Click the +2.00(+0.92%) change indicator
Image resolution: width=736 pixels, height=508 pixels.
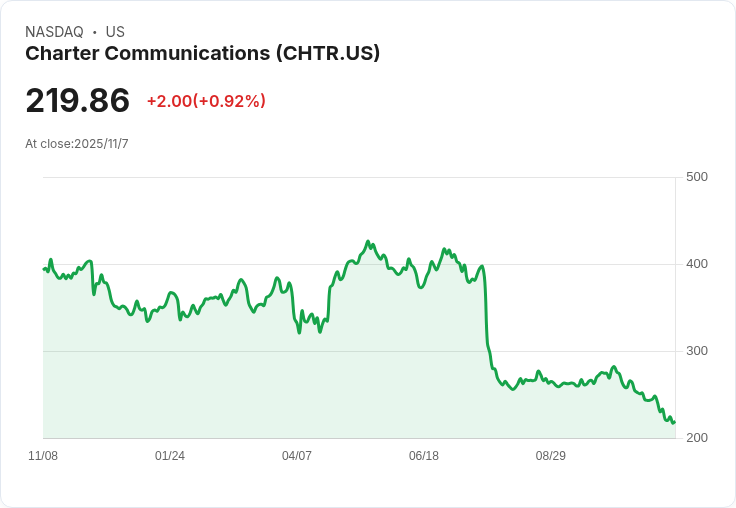click(x=207, y=101)
